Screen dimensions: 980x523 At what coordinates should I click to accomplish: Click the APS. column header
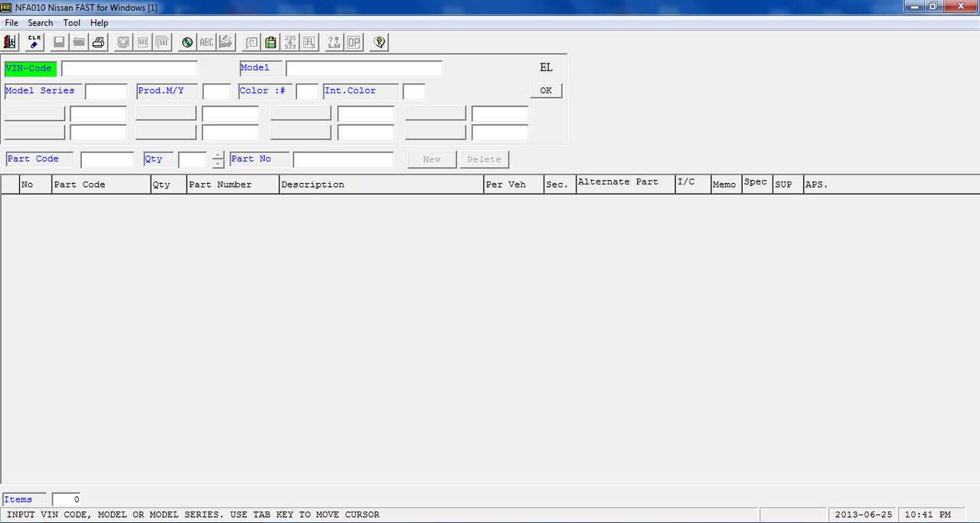click(891, 185)
